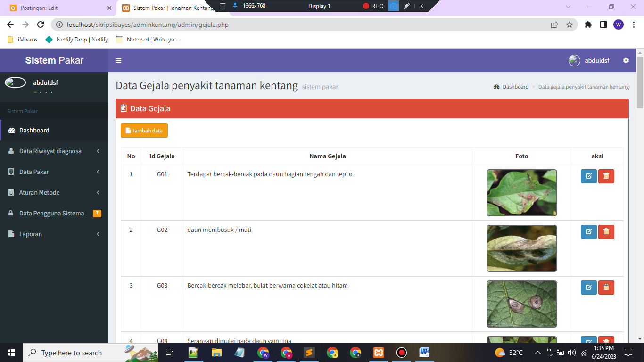Click the G02 daun membusuk photo

(522, 248)
